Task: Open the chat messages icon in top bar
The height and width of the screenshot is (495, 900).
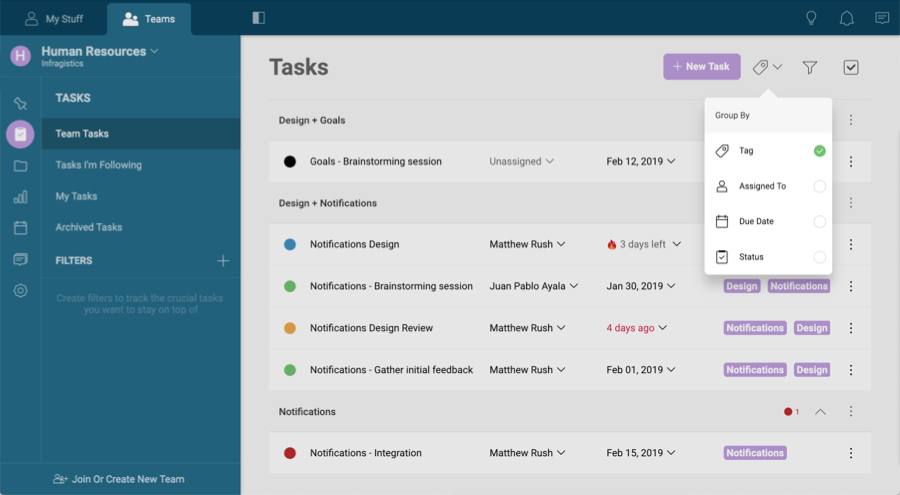Action: coord(882,18)
